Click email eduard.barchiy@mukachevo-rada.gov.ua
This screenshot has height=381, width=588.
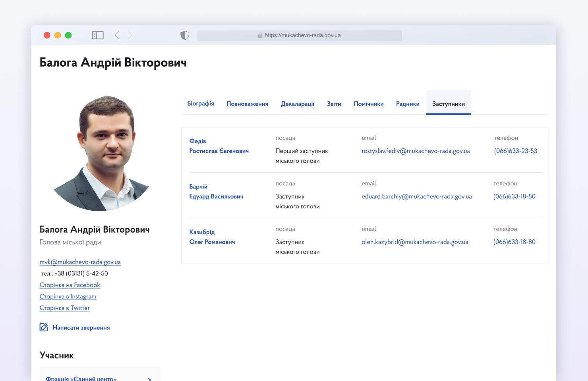(417, 196)
